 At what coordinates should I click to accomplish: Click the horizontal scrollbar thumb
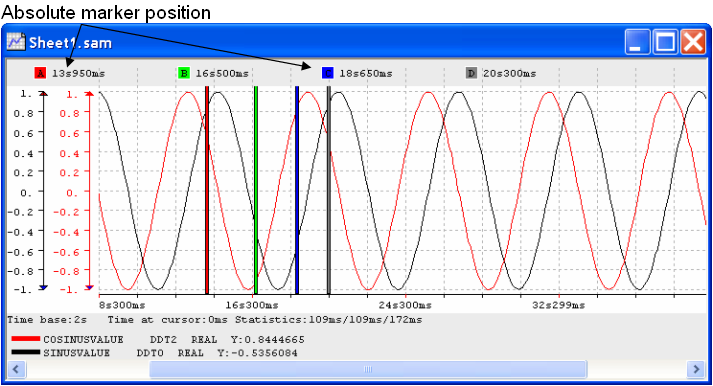click(x=368, y=369)
